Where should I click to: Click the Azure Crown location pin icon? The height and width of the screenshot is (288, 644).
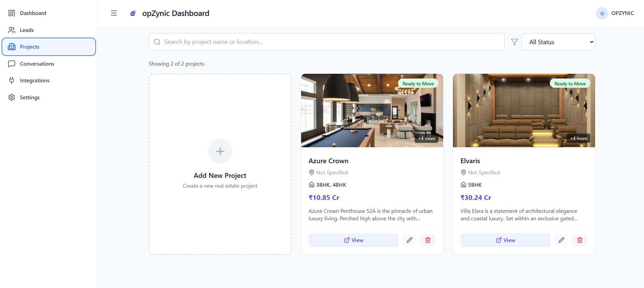tap(311, 172)
